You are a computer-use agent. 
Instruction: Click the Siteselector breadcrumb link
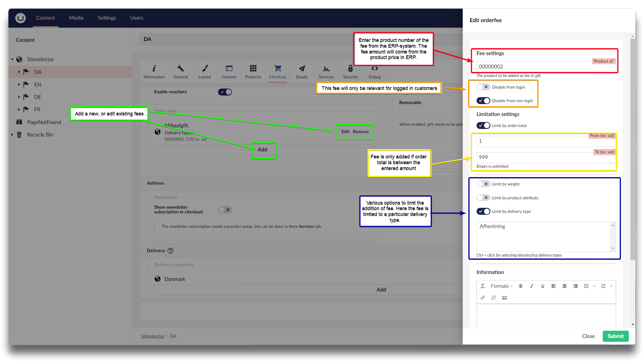[152, 336]
